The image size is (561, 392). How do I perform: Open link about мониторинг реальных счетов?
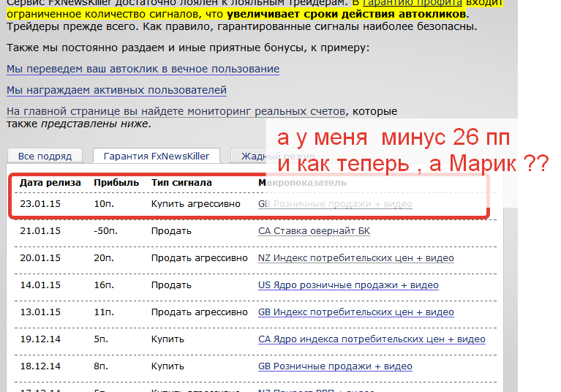point(176,111)
